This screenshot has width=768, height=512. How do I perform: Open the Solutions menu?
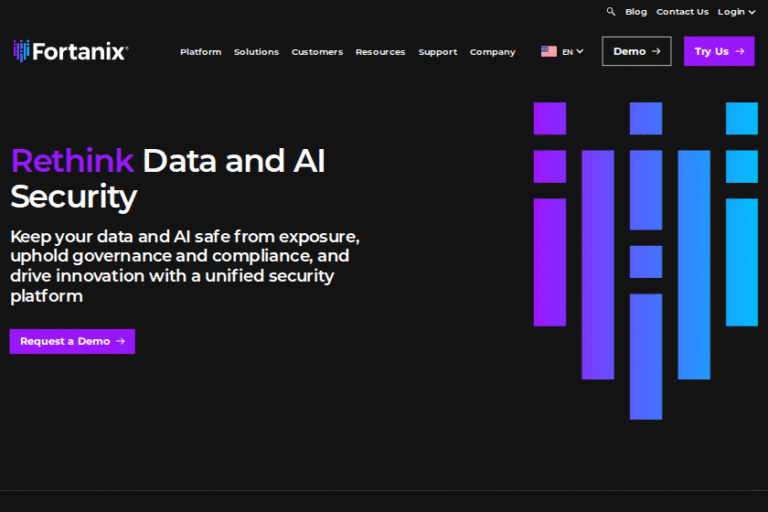256,52
